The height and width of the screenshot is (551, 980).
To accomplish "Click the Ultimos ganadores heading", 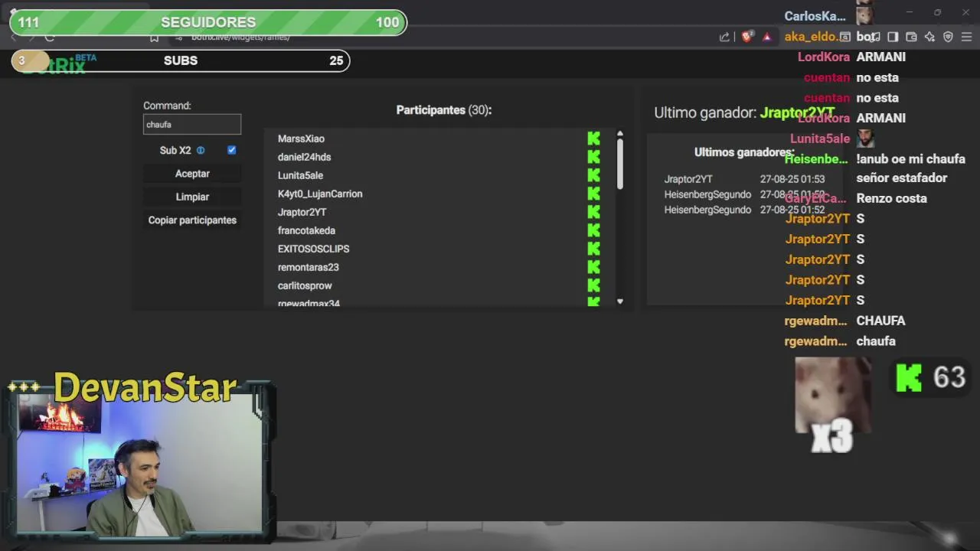I will (744, 152).
